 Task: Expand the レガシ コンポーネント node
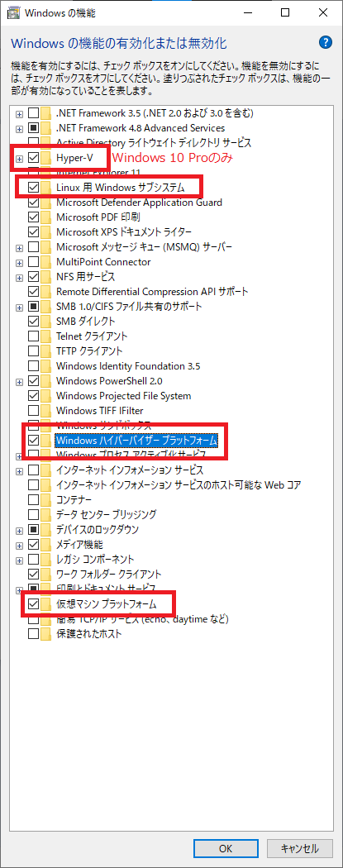pos(19,560)
